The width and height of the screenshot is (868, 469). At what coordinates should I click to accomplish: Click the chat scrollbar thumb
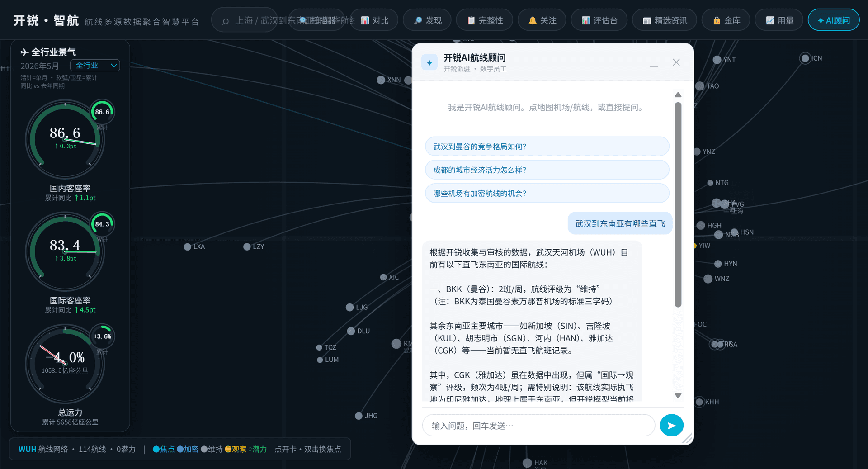click(x=678, y=204)
